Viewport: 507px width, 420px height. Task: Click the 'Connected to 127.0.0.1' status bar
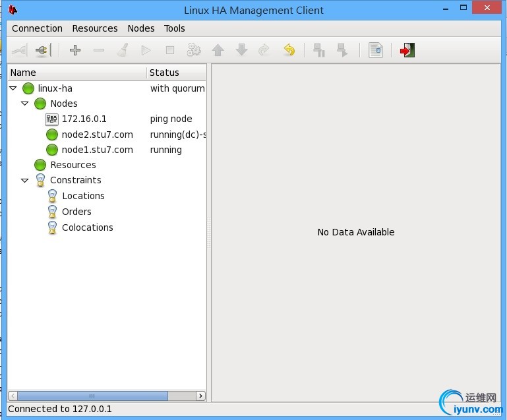tap(60, 409)
